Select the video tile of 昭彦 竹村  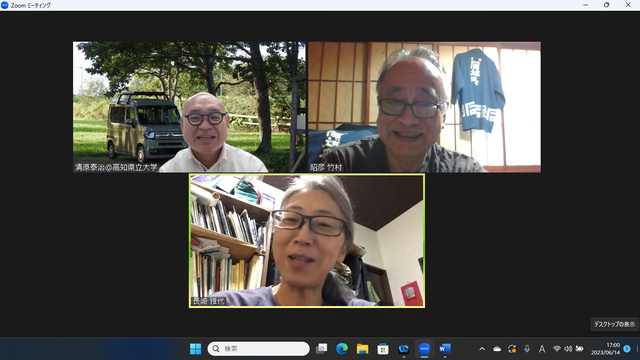tap(424, 107)
